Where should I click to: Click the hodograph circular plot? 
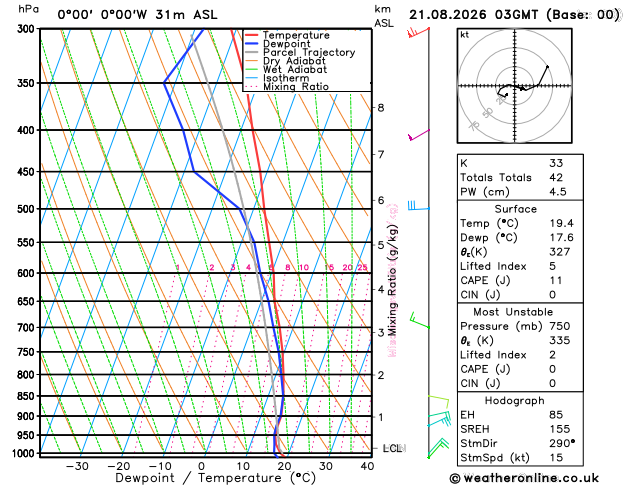515,85
